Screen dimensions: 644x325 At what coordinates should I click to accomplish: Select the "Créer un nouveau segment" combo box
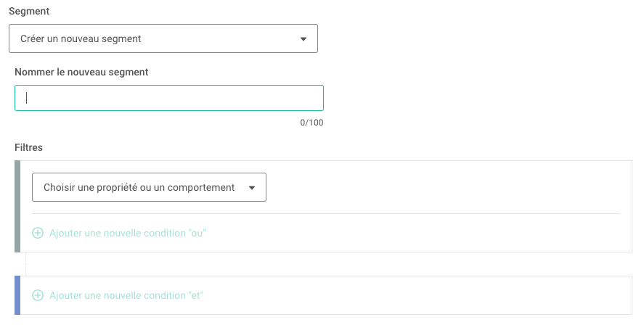163,38
